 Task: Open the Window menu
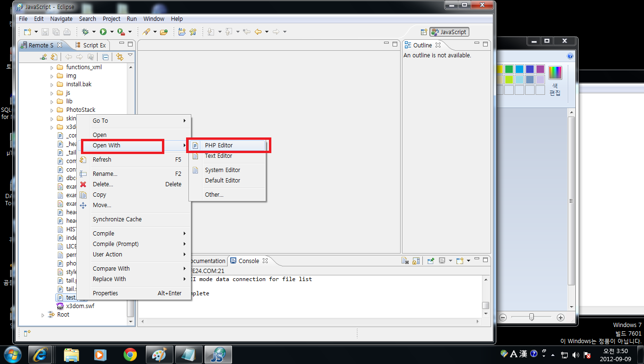pyautogui.click(x=153, y=19)
